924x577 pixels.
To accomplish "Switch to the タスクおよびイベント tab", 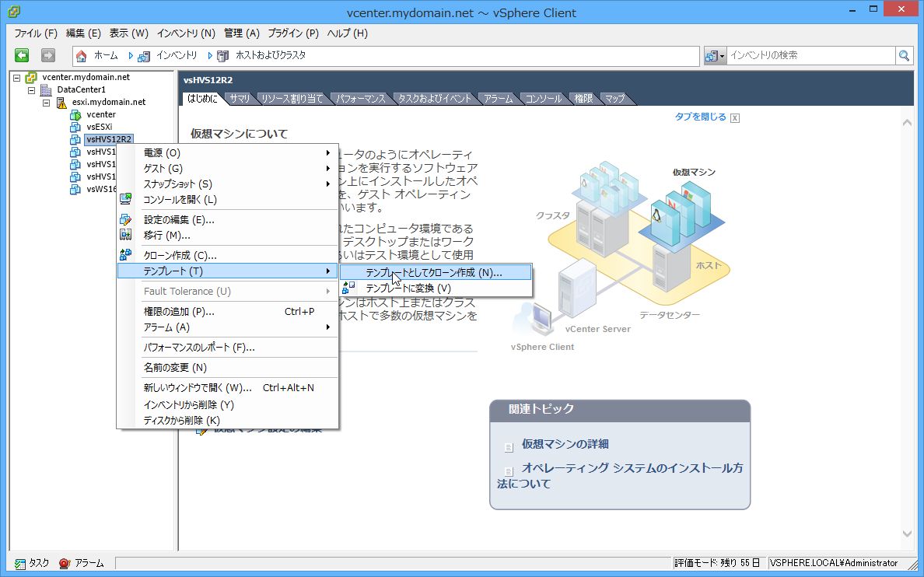I will pos(434,99).
